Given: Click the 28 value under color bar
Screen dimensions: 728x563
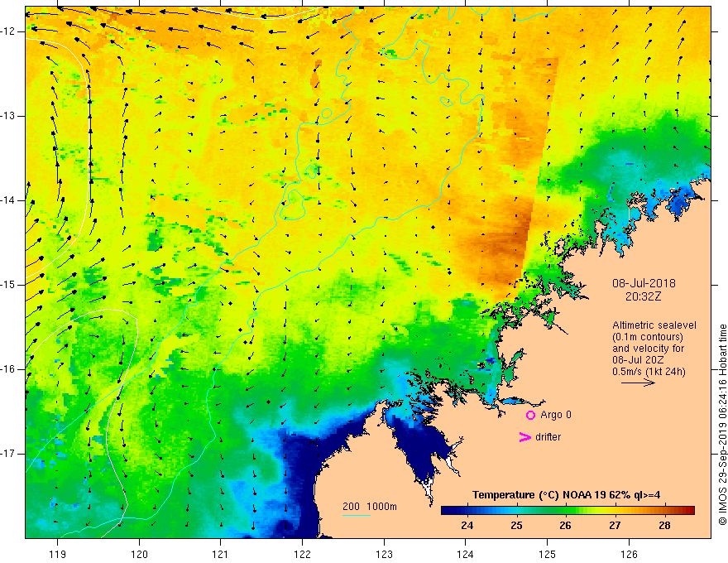Looking at the screenshot, I should point(664,526).
